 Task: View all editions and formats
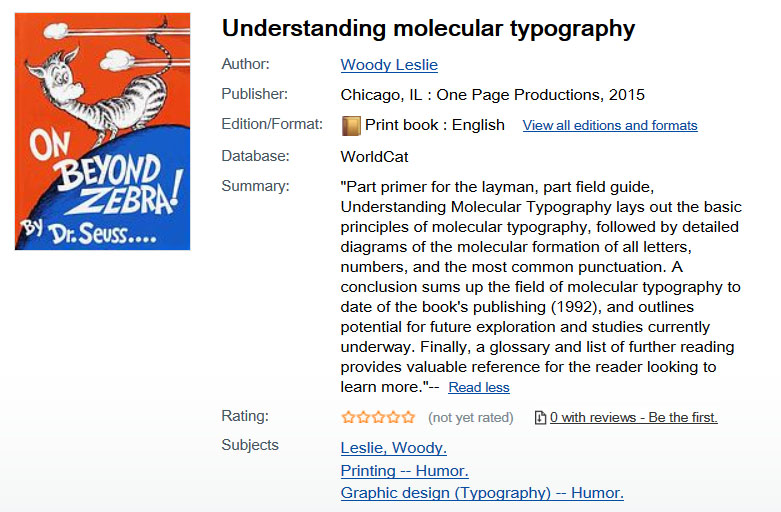pos(610,126)
